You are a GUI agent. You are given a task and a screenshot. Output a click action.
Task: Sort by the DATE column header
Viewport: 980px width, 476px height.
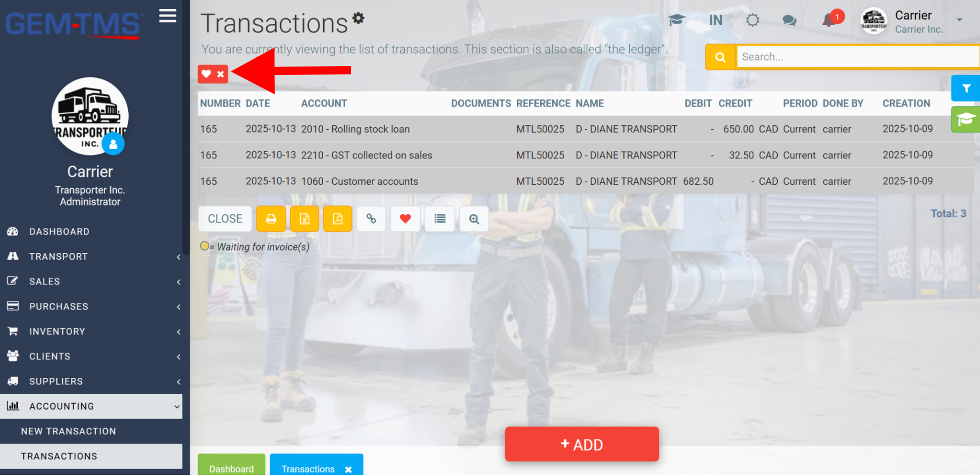(x=258, y=103)
